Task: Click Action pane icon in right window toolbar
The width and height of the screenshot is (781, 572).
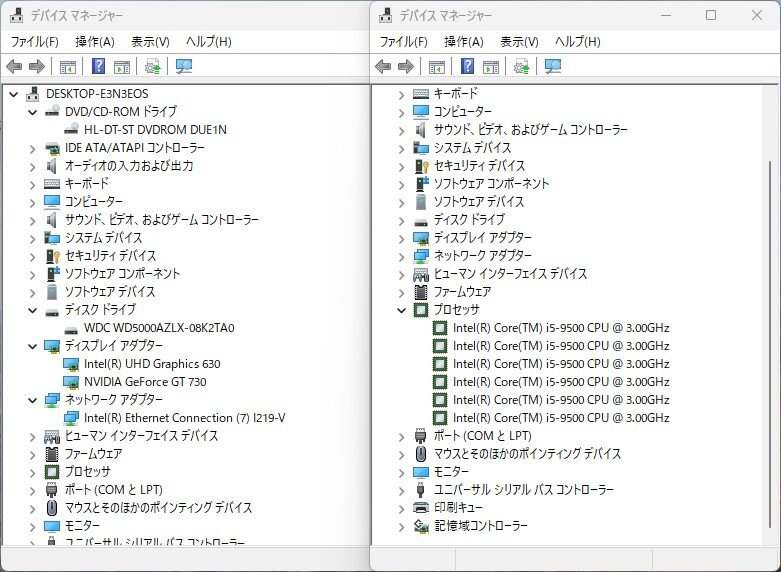Action: pos(491,66)
